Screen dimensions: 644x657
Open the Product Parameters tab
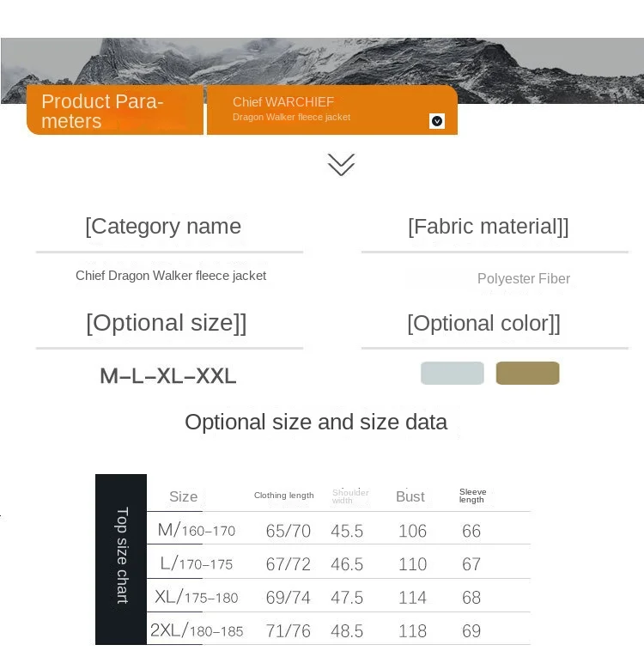click(115, 111)
